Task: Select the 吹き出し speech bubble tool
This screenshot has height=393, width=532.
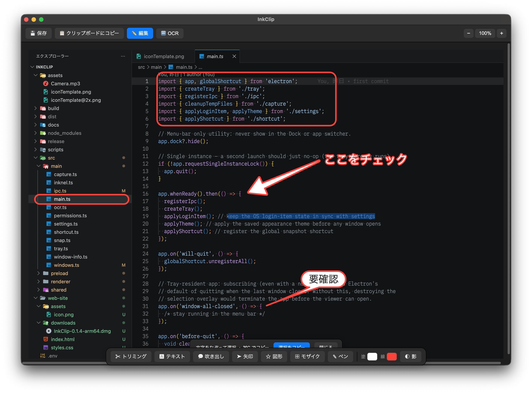Action: (211, 357)
